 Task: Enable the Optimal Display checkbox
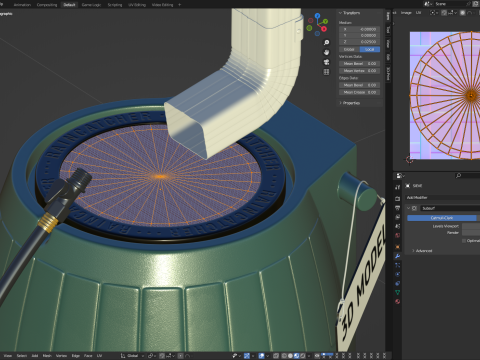click(x=464, y=241)
